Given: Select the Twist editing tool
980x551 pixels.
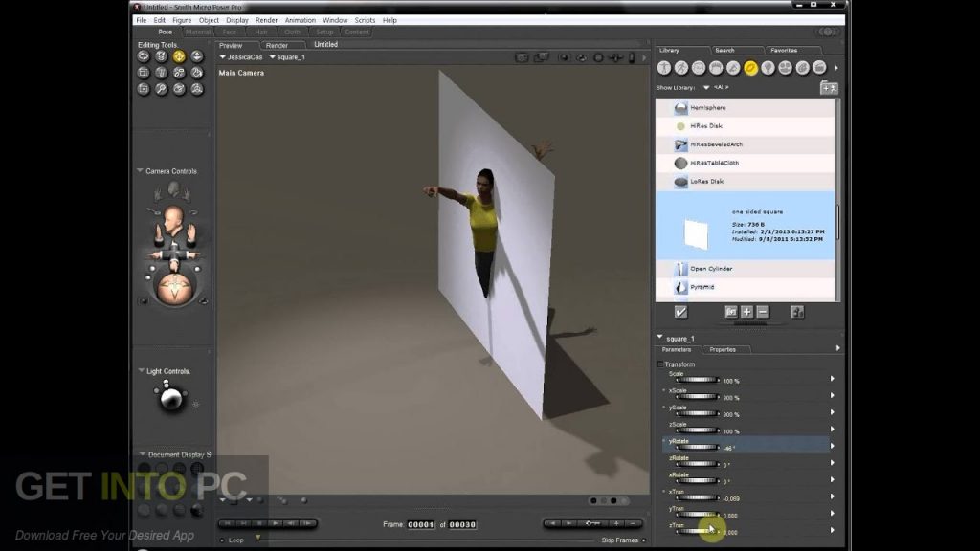Looking at the screenshot, I should click(161, 56).
